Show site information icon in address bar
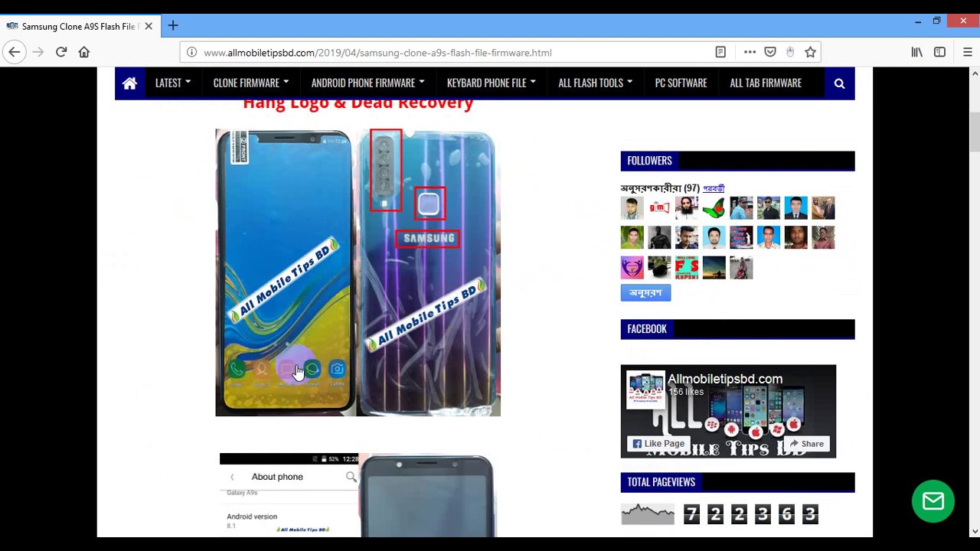 click(x=191, y=53)
